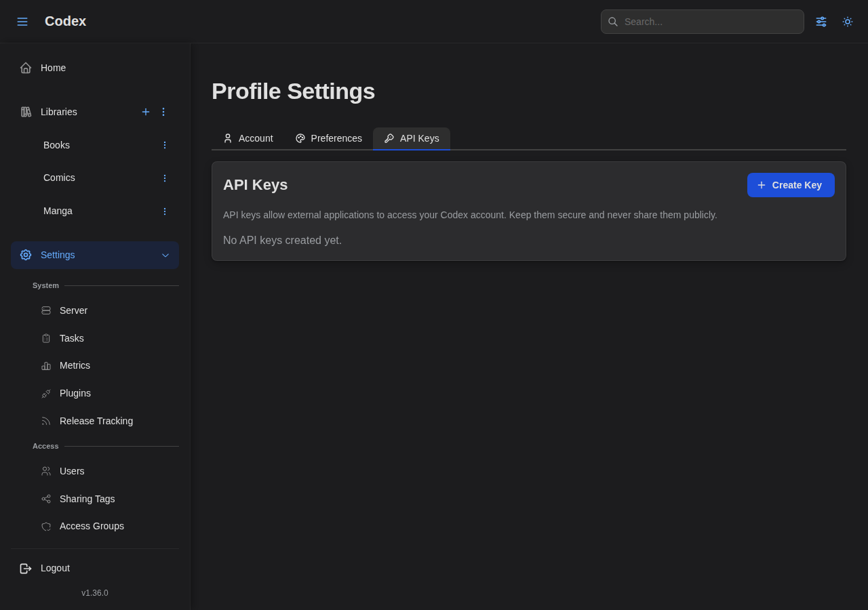Click the Users people icon
868x610 pixels.
[46, 471]
